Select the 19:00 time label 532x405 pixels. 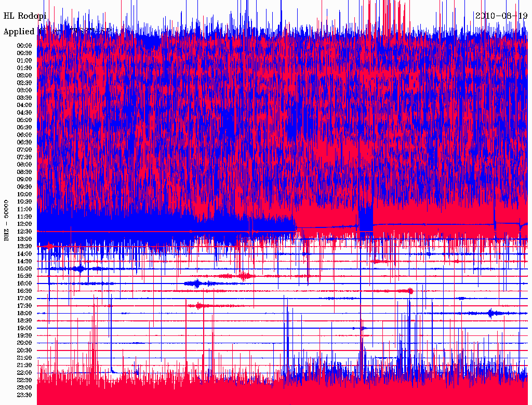click(24, 328)
